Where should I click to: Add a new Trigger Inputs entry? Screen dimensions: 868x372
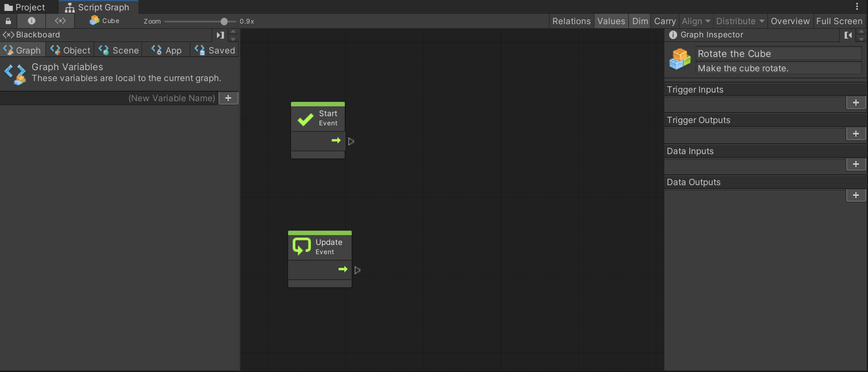pyautogui.click(x=855, y=102)
